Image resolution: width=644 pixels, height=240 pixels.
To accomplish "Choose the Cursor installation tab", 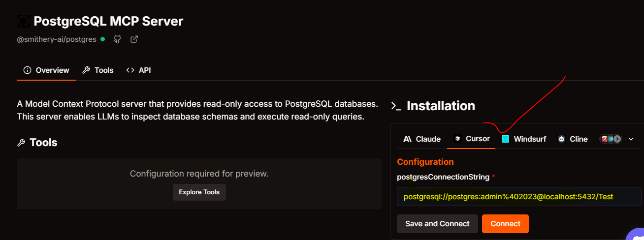I will [471, 139].
